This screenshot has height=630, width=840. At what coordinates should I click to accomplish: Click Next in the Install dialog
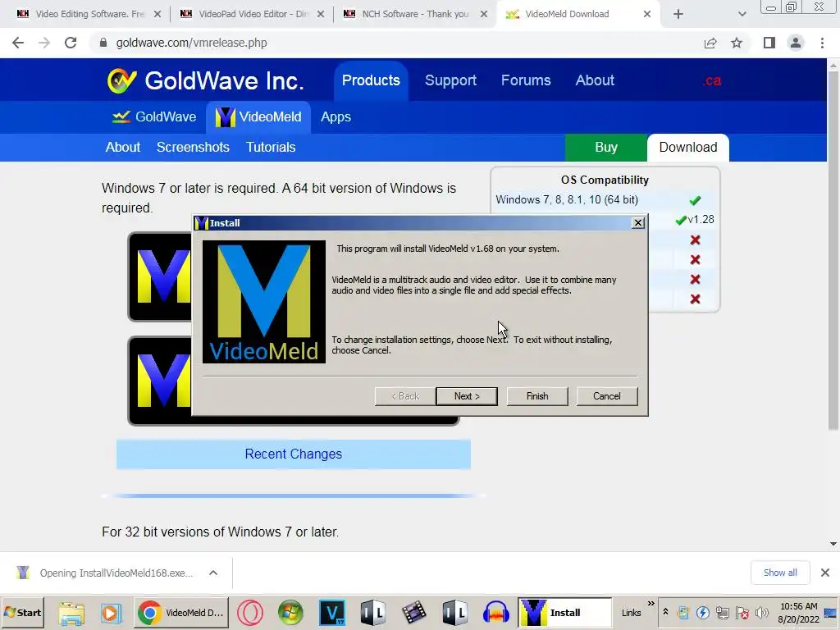click(x=467, y=396)
